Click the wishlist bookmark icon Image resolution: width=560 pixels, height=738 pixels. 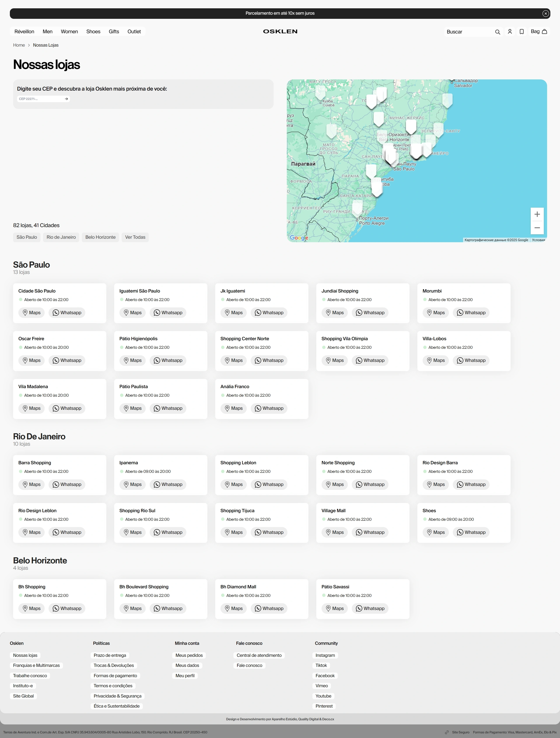(x=522, y=32)
